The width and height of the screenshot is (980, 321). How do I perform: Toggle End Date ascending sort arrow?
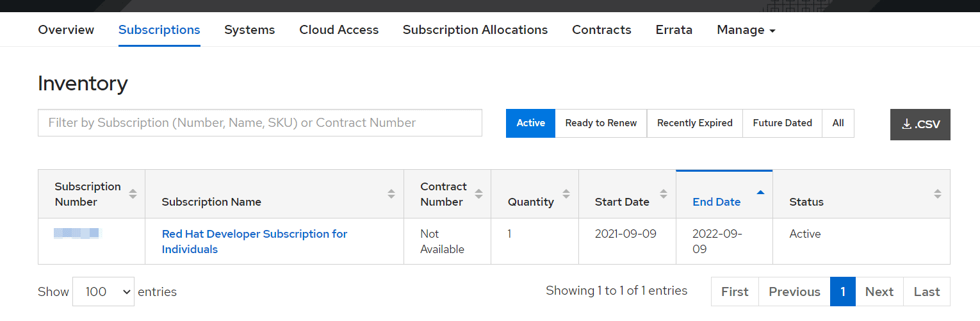point(760,192)
